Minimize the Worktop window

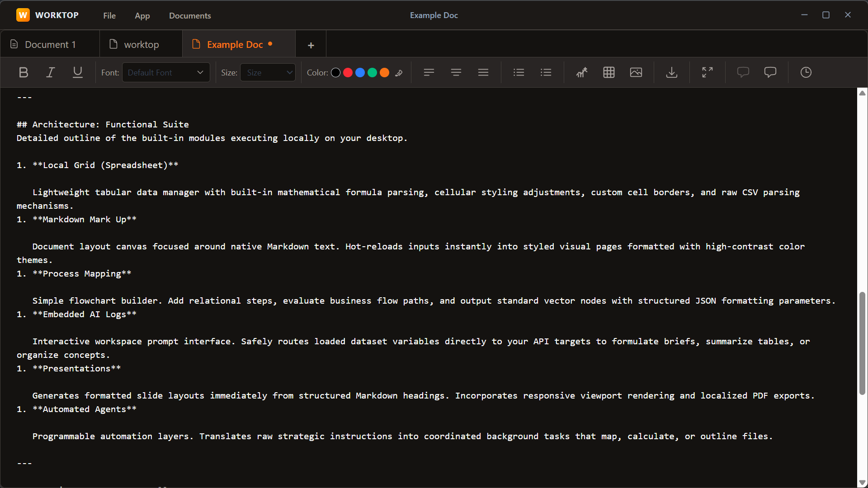point(804,15)
